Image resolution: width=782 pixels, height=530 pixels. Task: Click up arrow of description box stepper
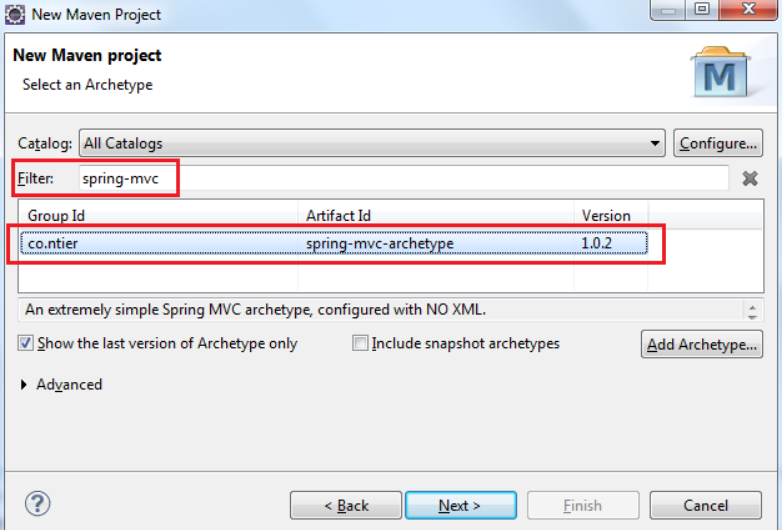click(x=752, y=306)
